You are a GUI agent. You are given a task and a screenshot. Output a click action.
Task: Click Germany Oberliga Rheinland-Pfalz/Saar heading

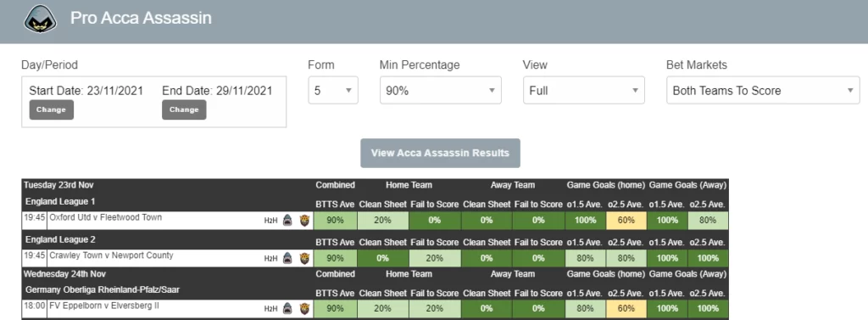(x=103, y=290)
